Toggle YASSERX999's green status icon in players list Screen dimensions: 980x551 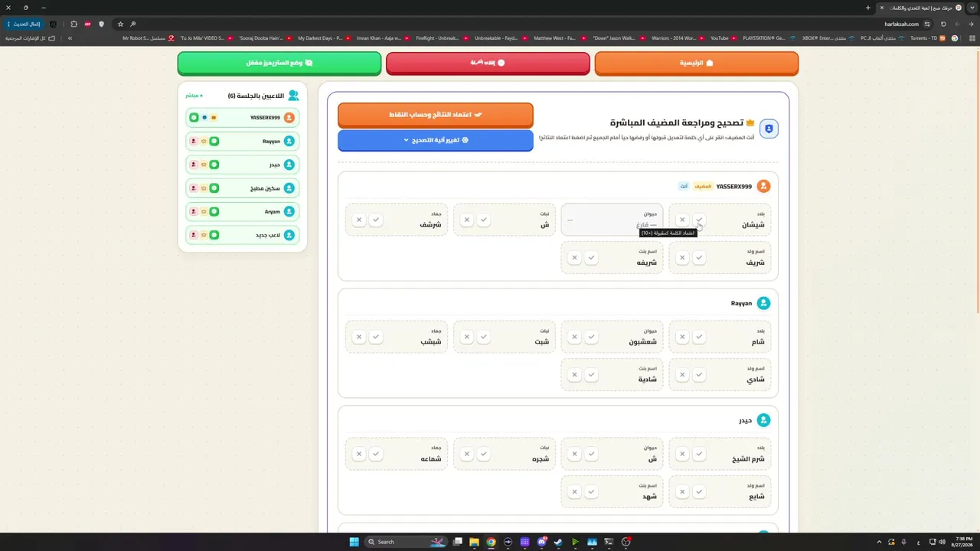[194, 118]
